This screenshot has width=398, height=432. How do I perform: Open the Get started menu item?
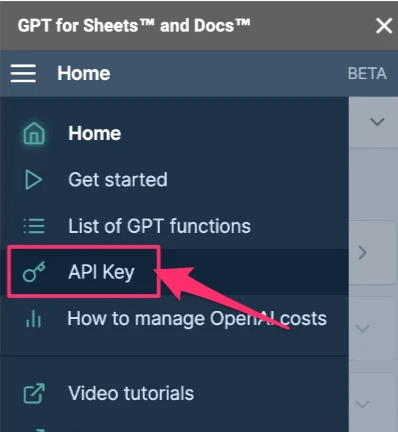[118, 180]
